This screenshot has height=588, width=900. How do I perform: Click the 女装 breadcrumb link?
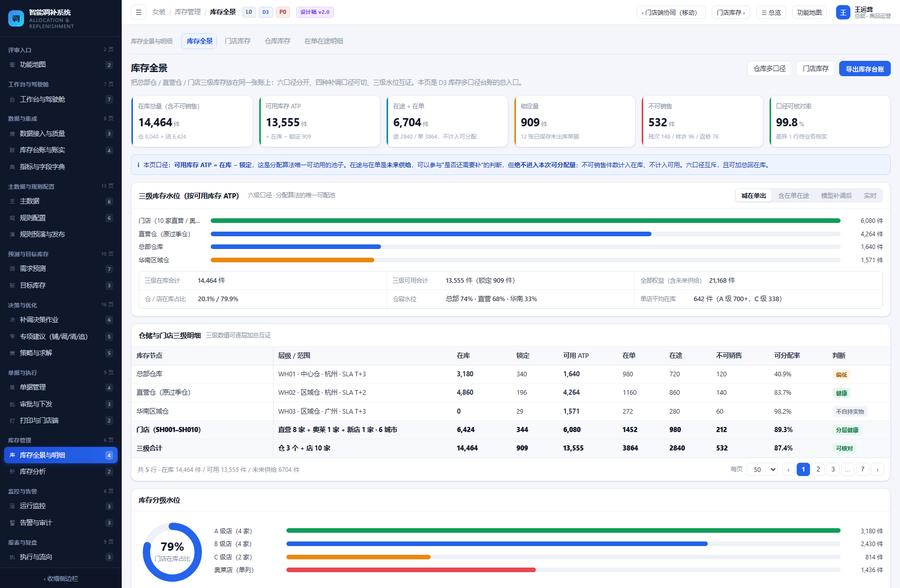coord(159,12)
